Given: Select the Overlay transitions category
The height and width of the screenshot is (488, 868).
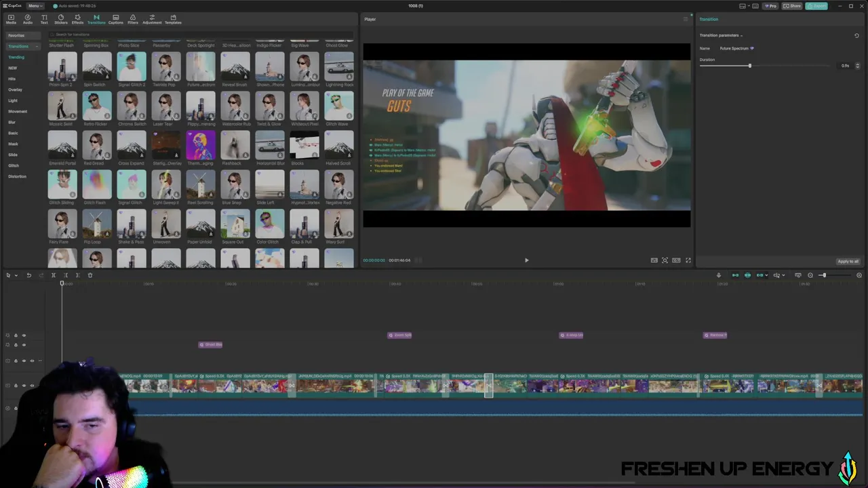Looking at the screenshot, I should tap(15, 89).
